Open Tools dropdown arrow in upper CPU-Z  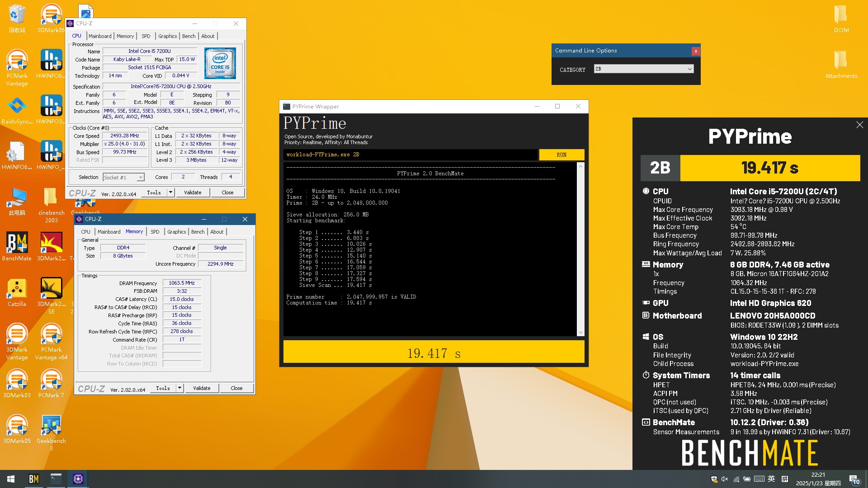point(170,192)
